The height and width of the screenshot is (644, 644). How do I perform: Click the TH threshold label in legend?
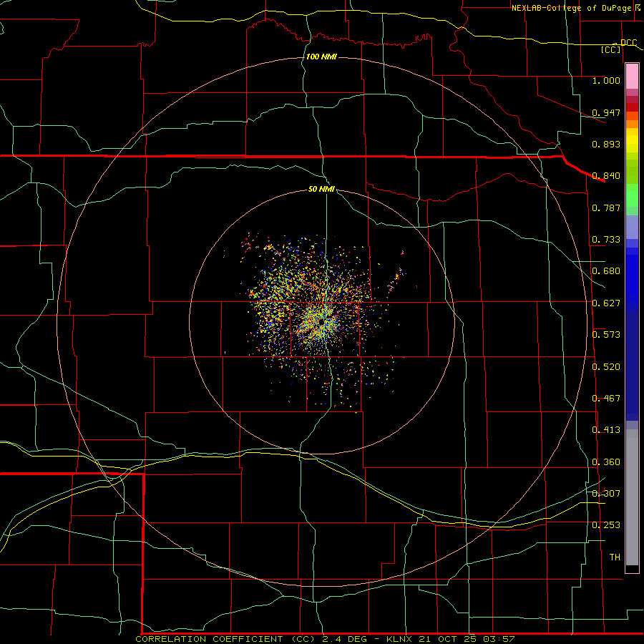point(615,557)
